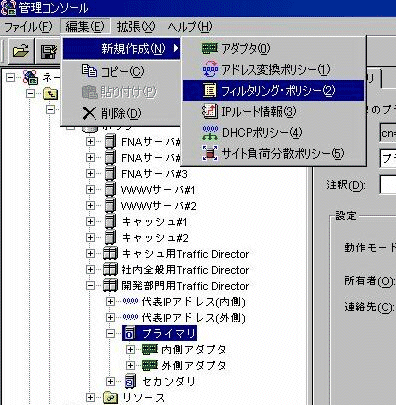The image size is (396, 405).
Task: Select 社内全般用Traffic Director in the tree
Action: 185,270
